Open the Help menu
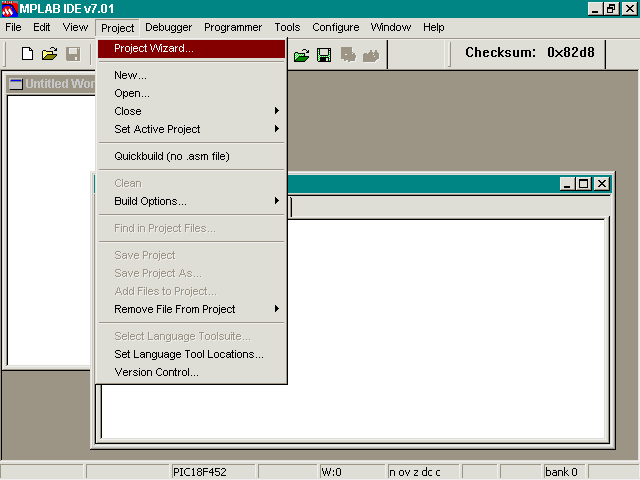Screen dimensions: 640x480 point(433,27)
